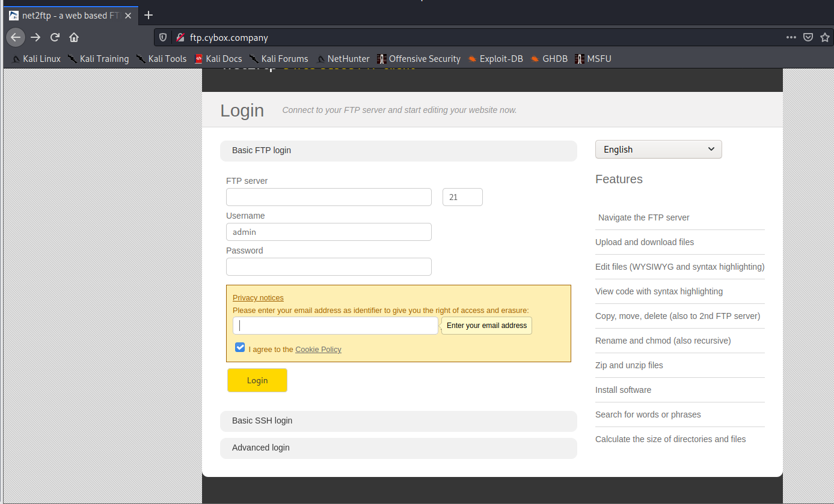Click the browser forward arrow
This screenshot has height=504, width=834.
tap(35, 37)
